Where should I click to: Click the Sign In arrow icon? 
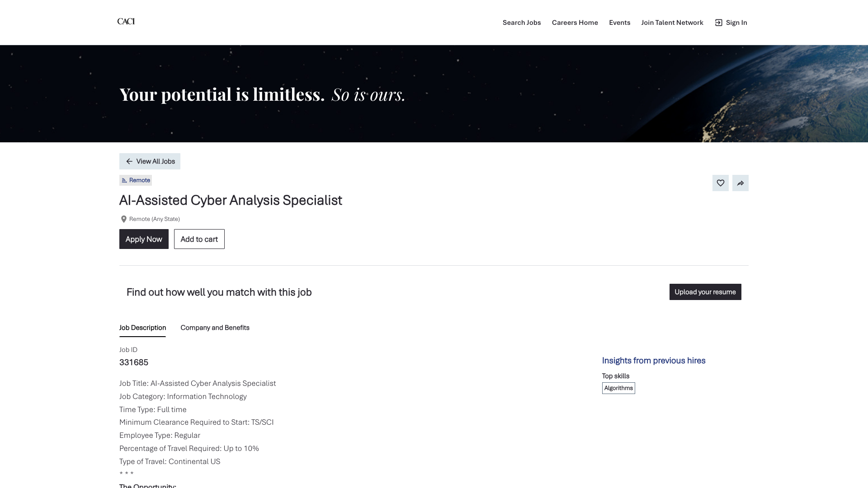click(718, 23)
